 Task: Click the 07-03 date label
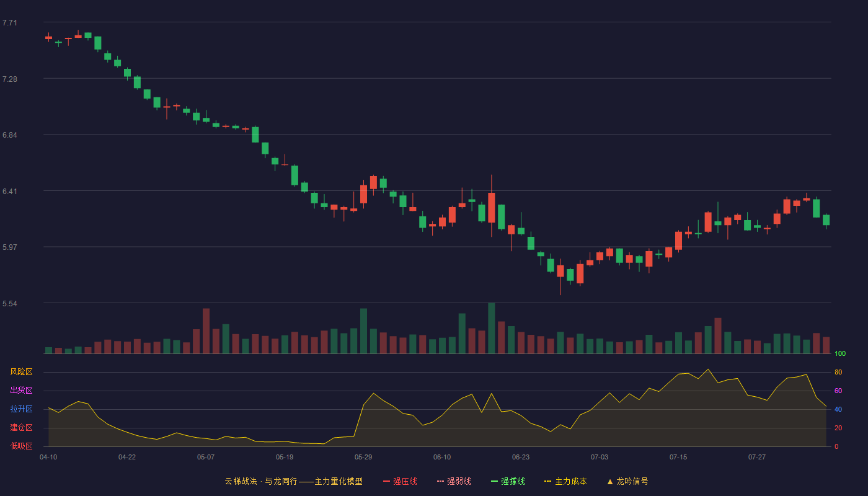600,457
